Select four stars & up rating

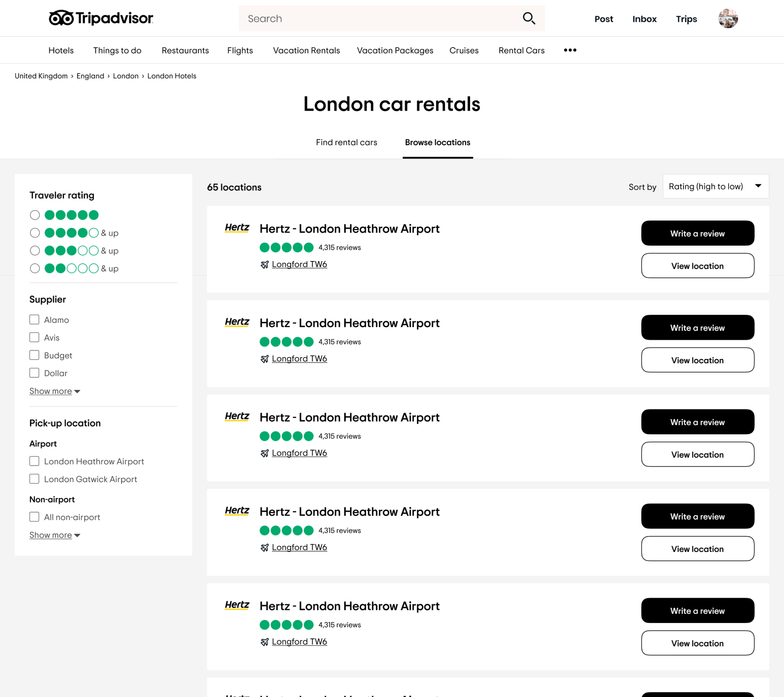[x=35, y=233]
